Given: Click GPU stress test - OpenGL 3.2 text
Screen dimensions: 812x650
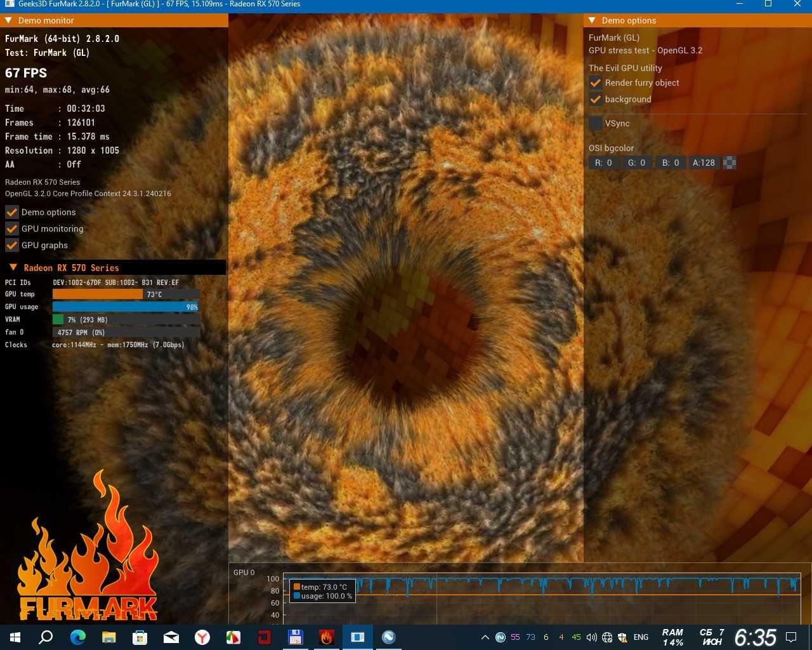Looking at the screenshot, I should [x=645, y=50].
